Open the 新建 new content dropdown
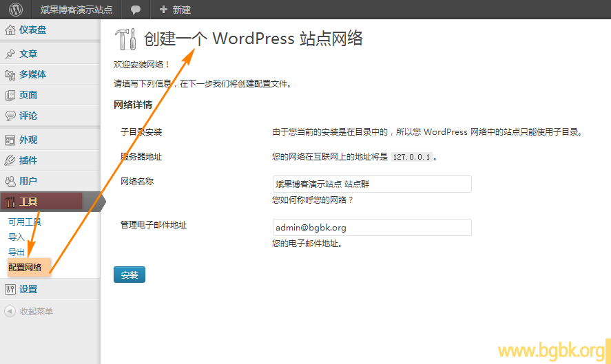Viewport: 611px width, 364px height. [x=175, y=10]
